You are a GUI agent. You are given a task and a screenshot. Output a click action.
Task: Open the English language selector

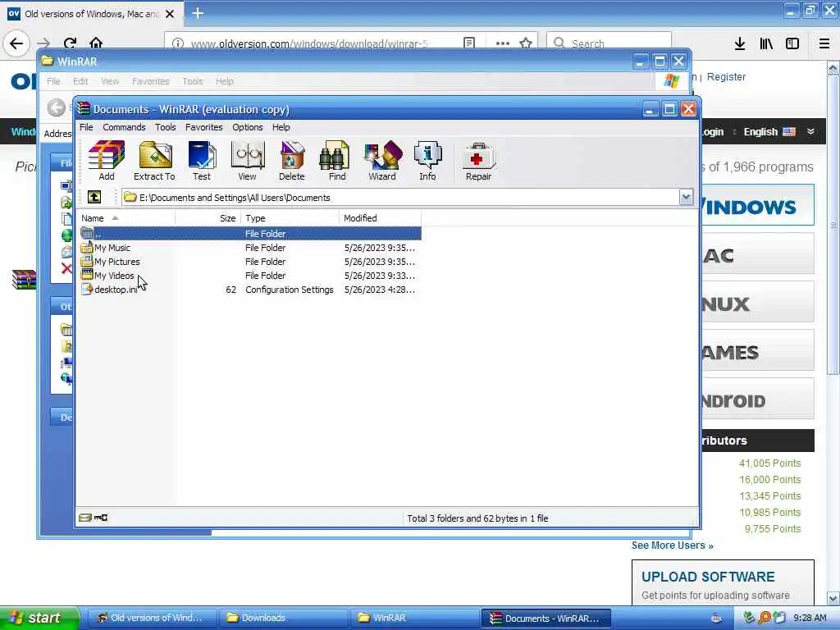[769, 132]
